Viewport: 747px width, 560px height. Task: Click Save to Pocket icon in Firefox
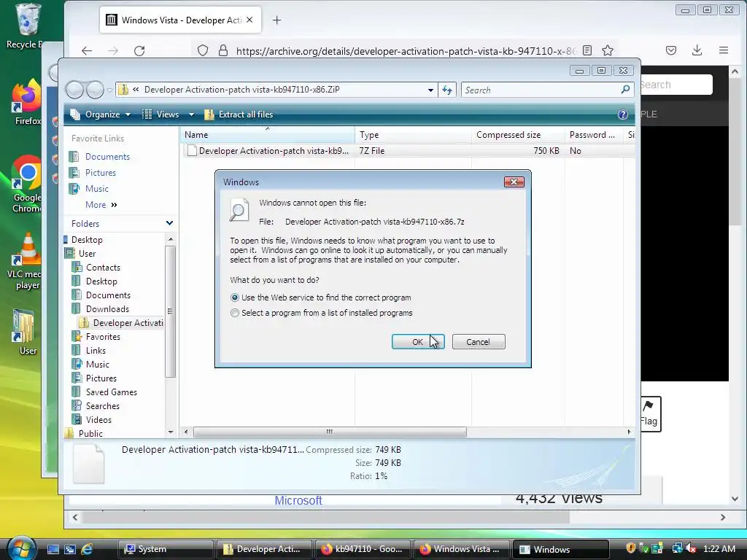(671, 50)
